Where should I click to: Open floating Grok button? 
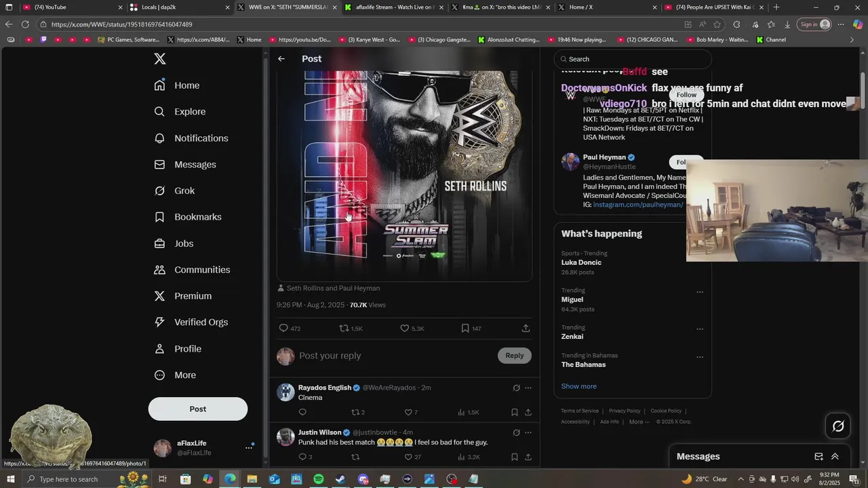838,426
